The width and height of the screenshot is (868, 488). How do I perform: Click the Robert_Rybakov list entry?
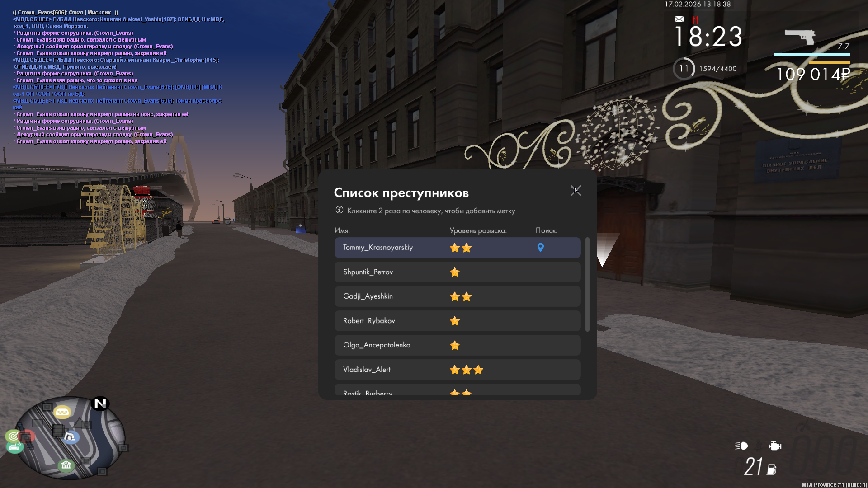[x=457, y=321]
